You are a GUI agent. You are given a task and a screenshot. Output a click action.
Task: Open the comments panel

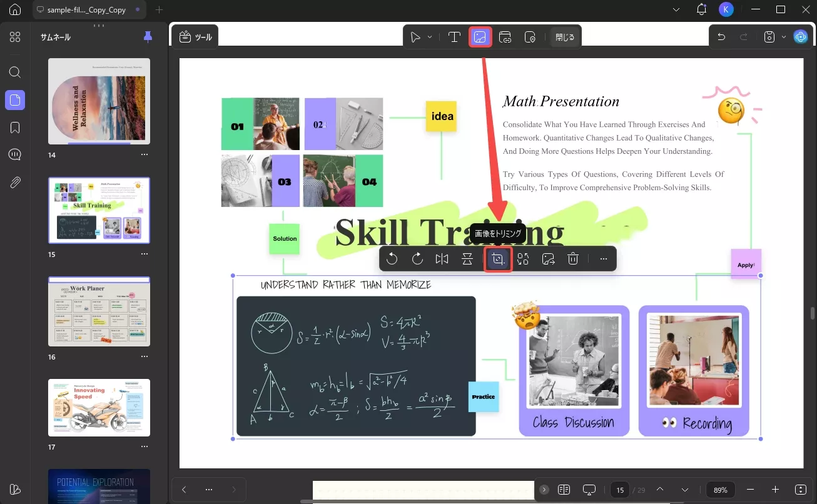(x=15, y=154)
